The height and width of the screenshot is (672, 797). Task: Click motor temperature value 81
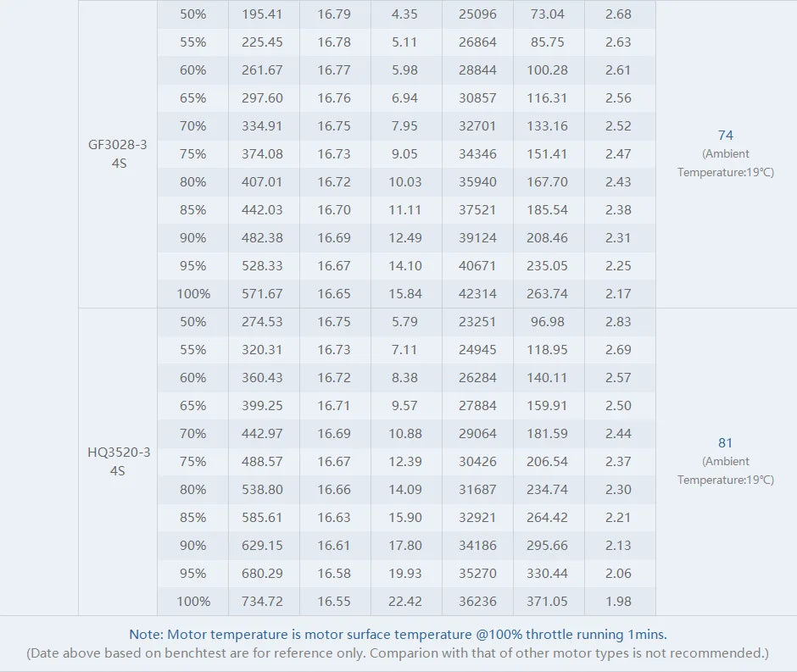click(x=725, y=443)
